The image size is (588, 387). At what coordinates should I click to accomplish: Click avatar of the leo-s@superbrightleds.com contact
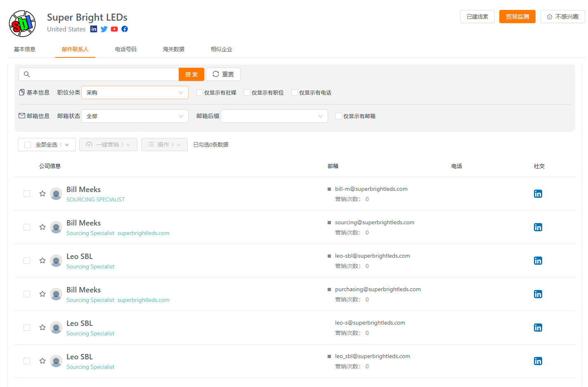click(56, 327)
